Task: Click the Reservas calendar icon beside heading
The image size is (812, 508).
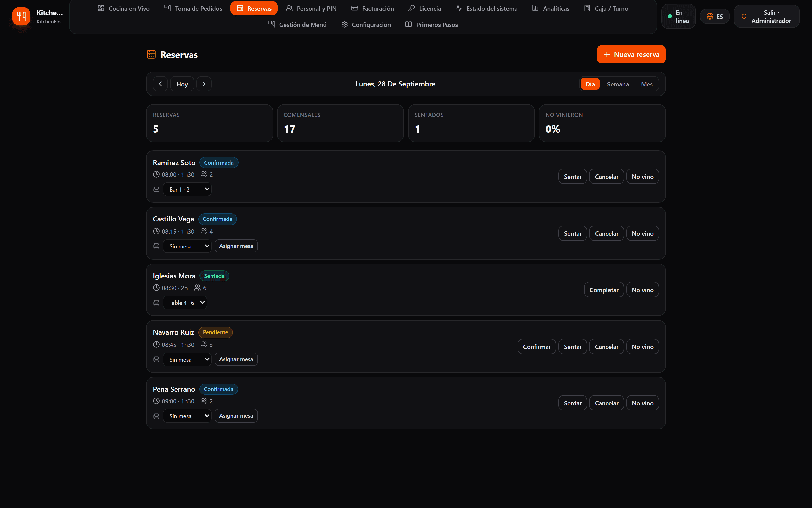Action: tap(151, 54)
